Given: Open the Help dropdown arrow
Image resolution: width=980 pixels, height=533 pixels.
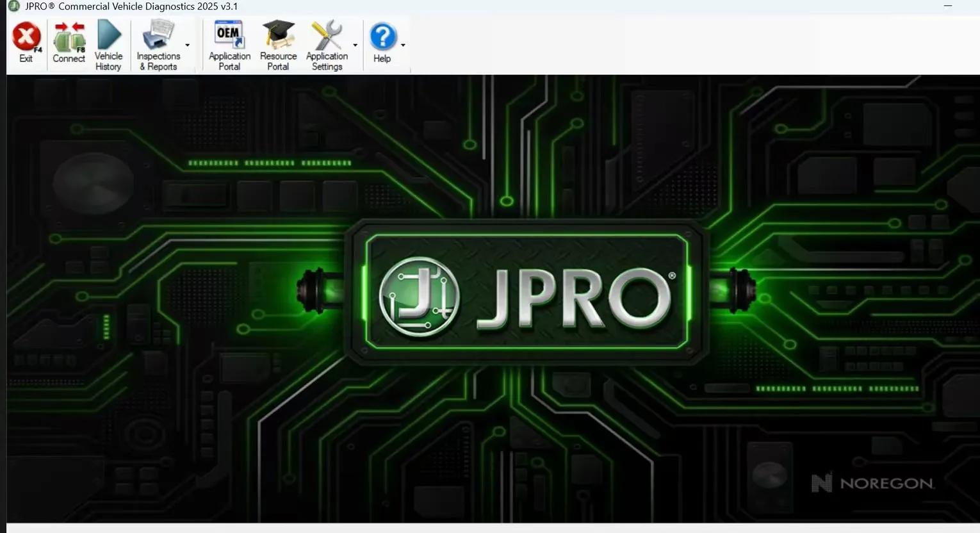Looking at the screenshot, I should (403, 45).
